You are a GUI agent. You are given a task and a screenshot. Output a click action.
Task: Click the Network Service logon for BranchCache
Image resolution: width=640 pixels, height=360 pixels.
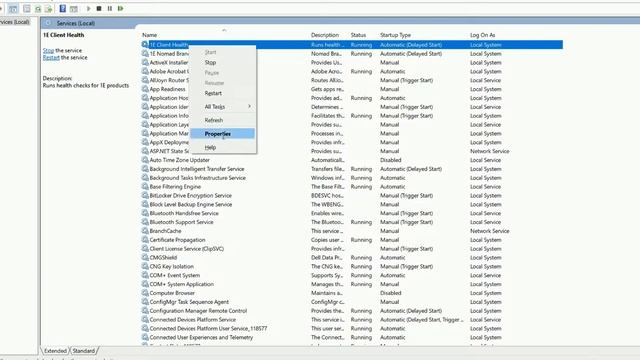tap(489, 231)
